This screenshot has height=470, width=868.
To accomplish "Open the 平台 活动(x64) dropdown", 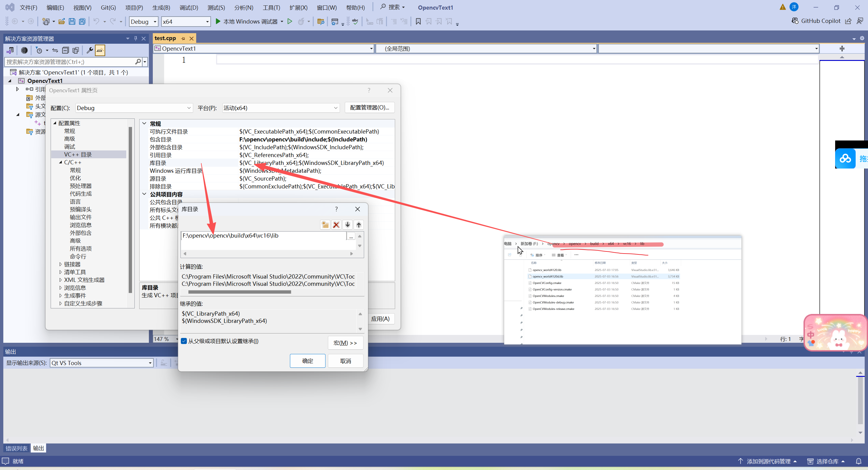I will click(x=281, y=108).
